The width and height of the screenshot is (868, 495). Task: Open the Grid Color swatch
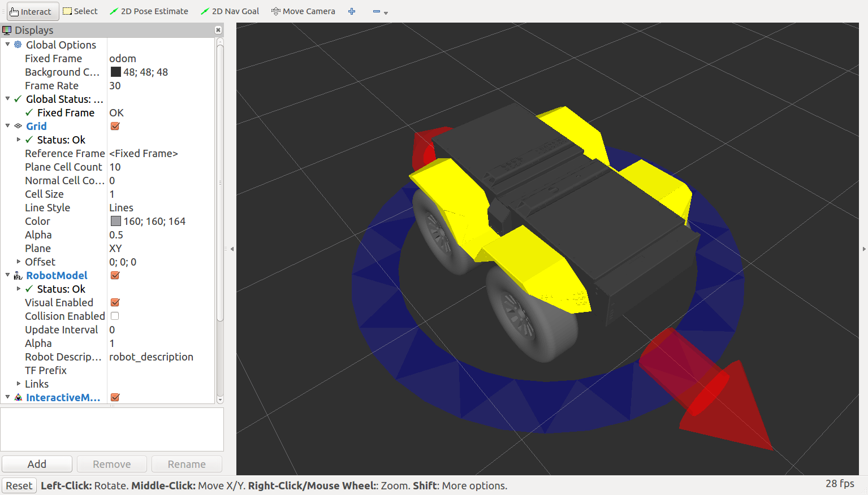pos(116,221)
